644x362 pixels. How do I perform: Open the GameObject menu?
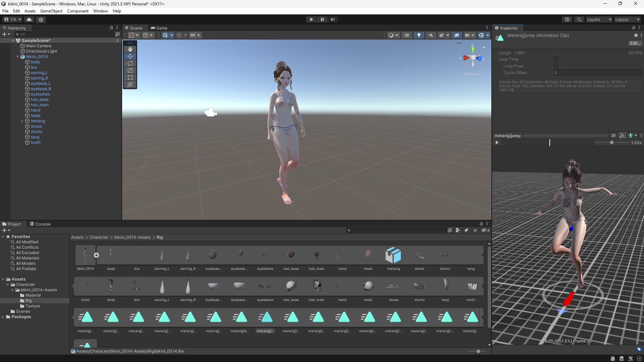pyautogui.click(x=51, y=11)
